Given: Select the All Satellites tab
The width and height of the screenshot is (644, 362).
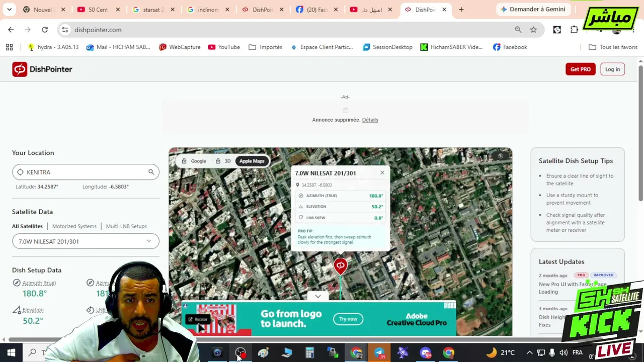Looking at the screenshot, I should (x=27, y=226).
